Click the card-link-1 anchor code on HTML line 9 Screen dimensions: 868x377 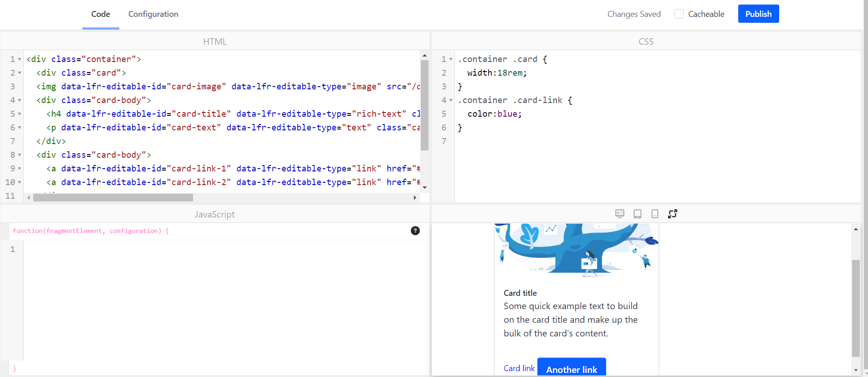point(233,169)
